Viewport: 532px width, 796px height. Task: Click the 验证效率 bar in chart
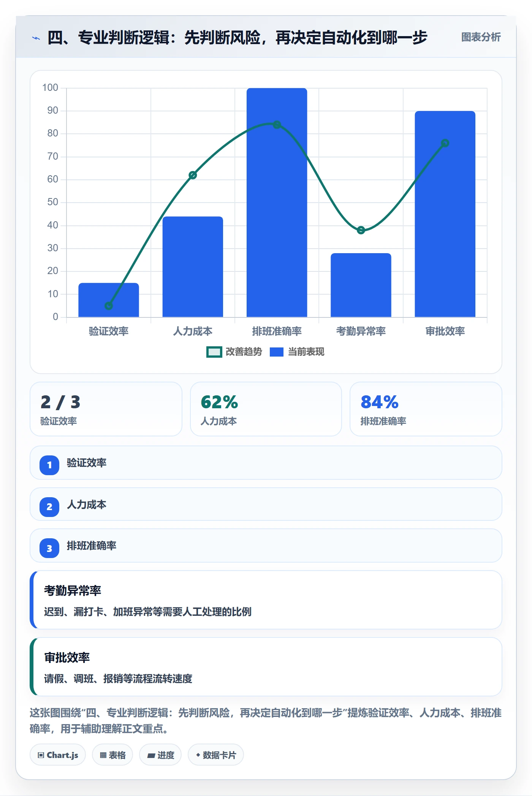[x=109, y=300]
